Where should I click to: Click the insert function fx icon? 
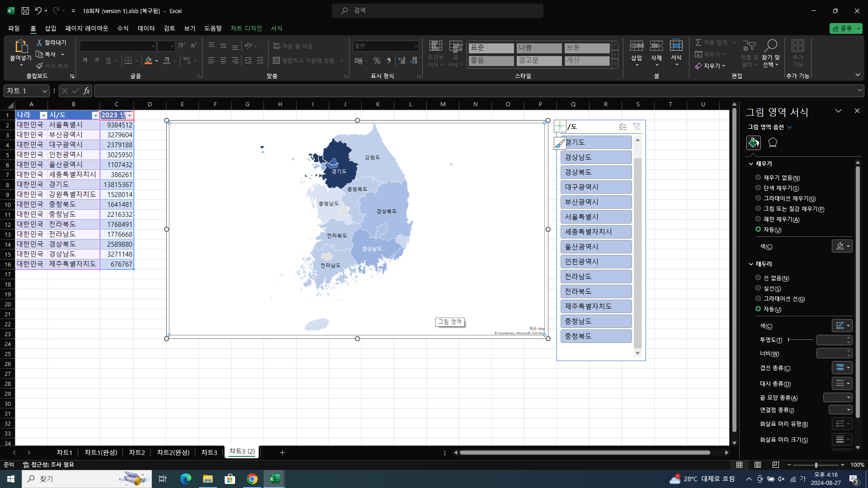86,91
